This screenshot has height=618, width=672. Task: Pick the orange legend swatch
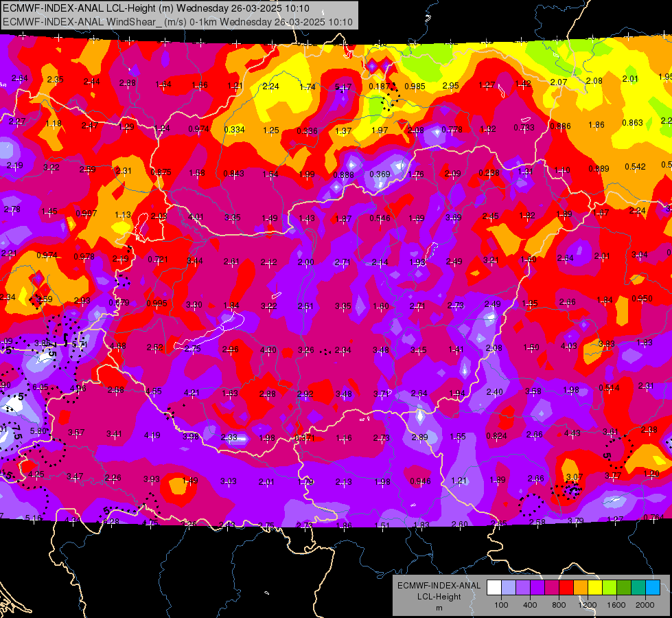click(x=581, y=588)
